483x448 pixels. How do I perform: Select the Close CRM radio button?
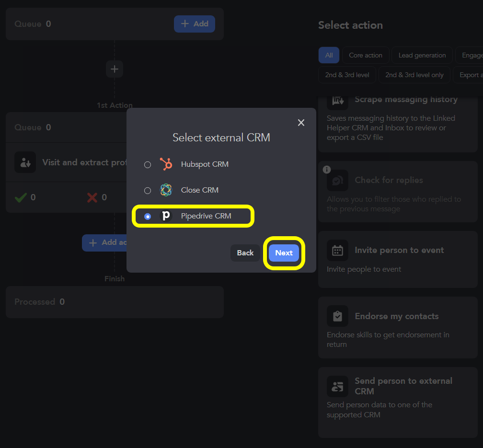(148, 191)
